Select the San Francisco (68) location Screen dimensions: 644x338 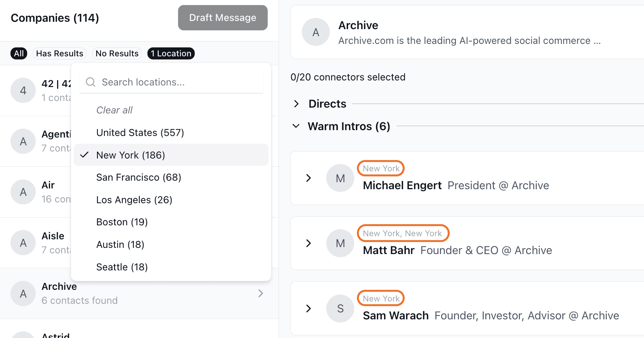pyautogui.click(x=138, y=178)
